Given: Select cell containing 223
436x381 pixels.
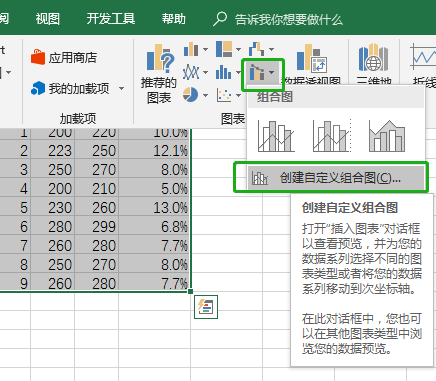Looking at the screenshot, I should tap(52, 151).
